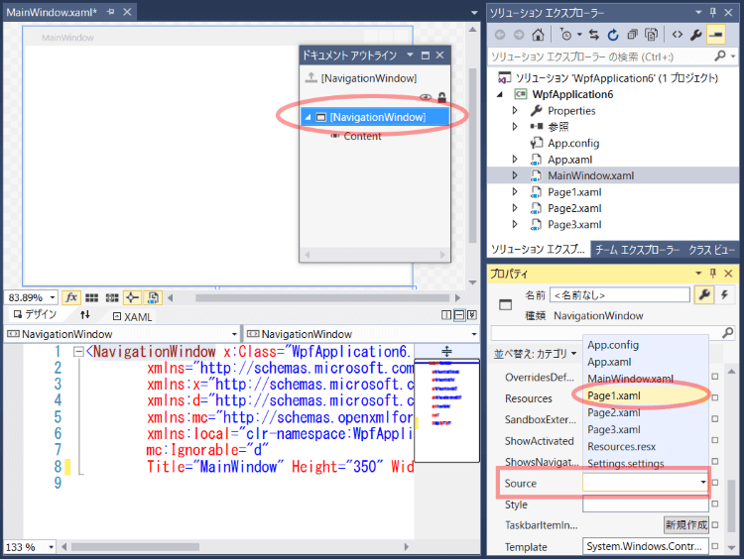Click the XAML editor horizontal scrollbar thumb

[x=135, y=547]
